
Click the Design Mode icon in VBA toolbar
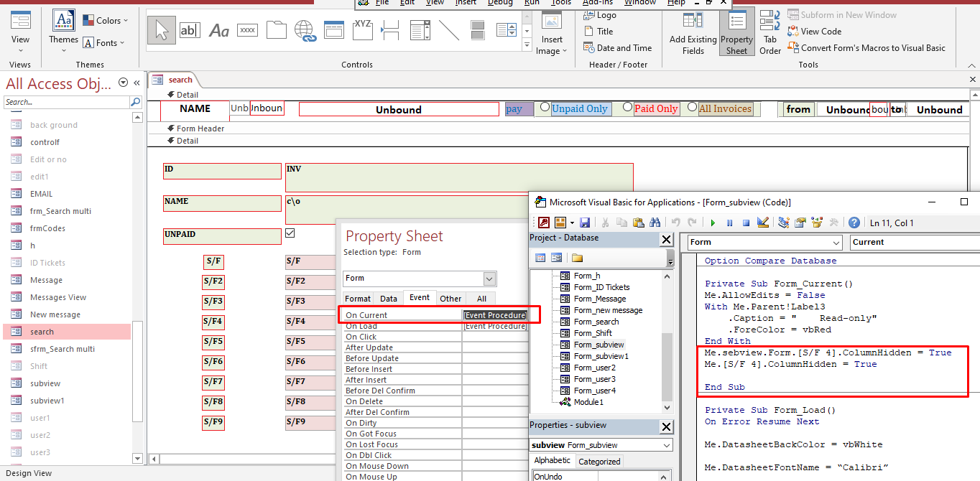tap(763, 223)
